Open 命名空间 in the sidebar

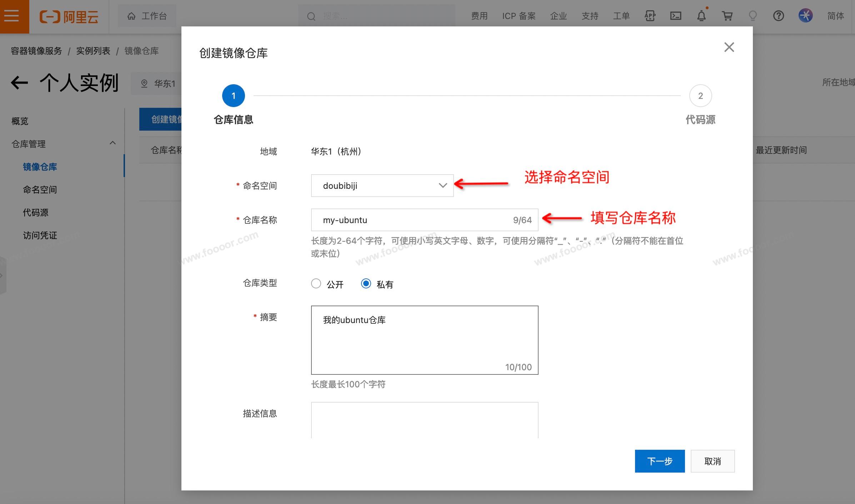click(x=40, y=190)
